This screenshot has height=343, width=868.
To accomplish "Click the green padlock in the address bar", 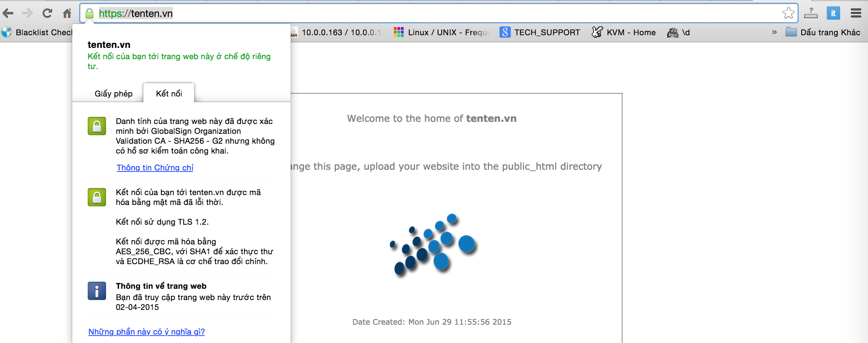I will [89, 14].
